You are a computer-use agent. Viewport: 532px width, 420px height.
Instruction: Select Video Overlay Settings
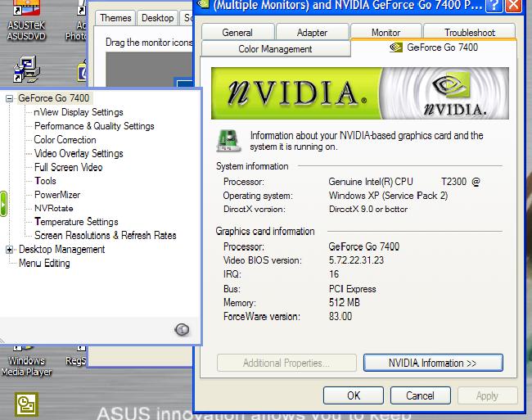(x=79, y=154)
